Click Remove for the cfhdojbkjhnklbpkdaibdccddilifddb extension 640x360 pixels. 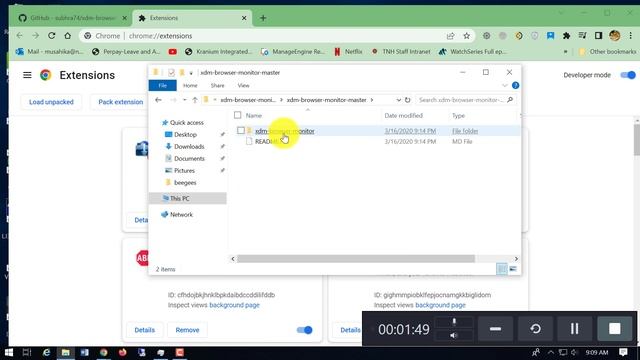(187, 330)
